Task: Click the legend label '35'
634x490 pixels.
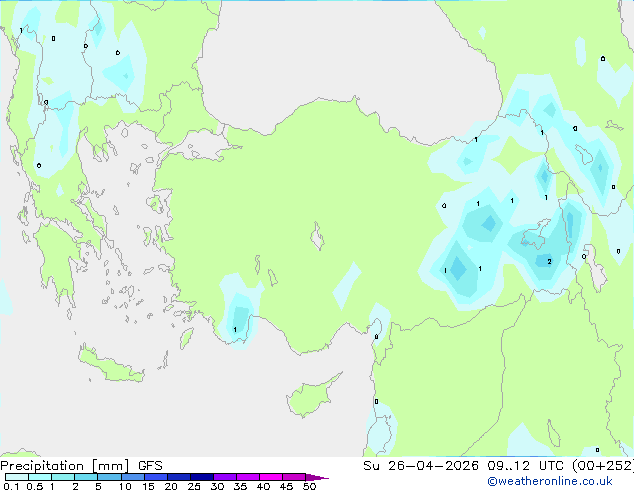Action: coord(240,486)
